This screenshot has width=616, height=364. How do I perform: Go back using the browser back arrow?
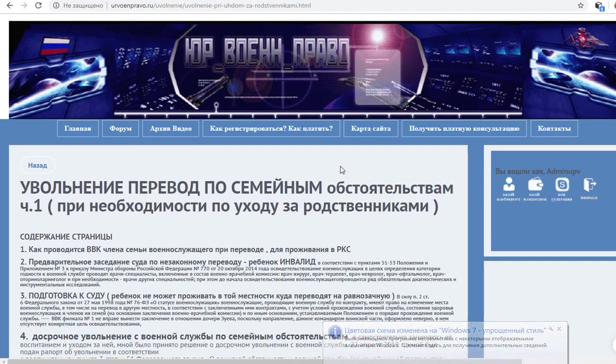click(10, 6)
